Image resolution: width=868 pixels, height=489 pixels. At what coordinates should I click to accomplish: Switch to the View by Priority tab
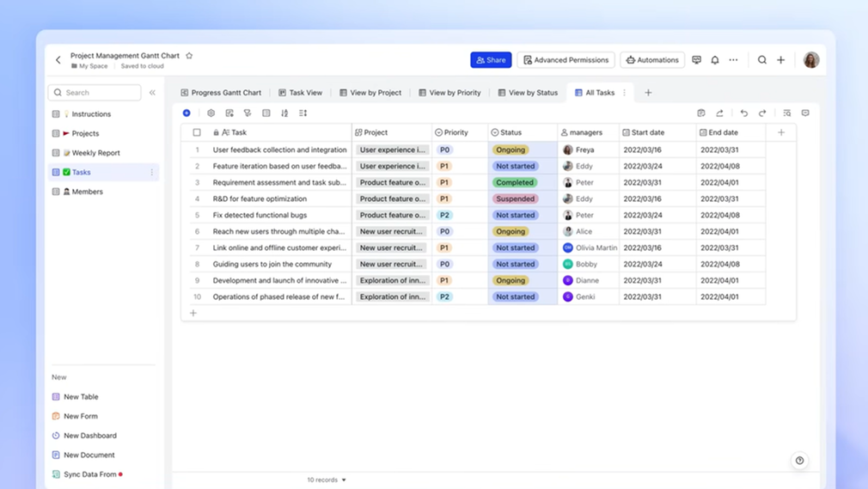pyautogui.click(x=449, y=93)
